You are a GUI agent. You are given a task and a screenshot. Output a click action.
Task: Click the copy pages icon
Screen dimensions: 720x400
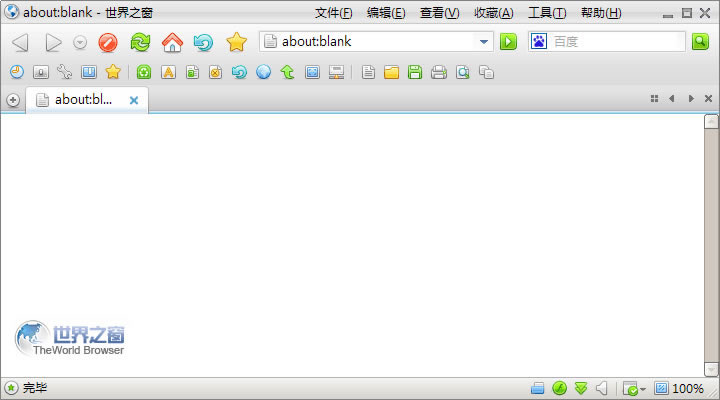click(486, 72)
